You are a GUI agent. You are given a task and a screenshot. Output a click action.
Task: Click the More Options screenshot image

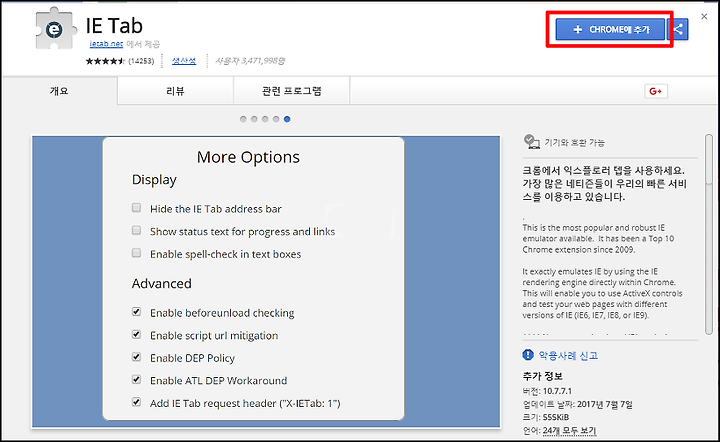(266, 281)
